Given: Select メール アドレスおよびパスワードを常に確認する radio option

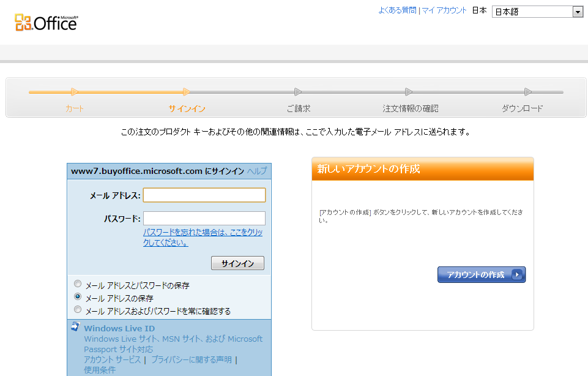Looking at the screenshot, I should point(78,309).
